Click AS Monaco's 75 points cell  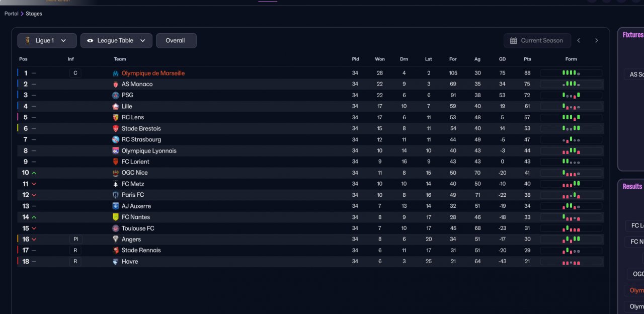click(x=527, y=85)
